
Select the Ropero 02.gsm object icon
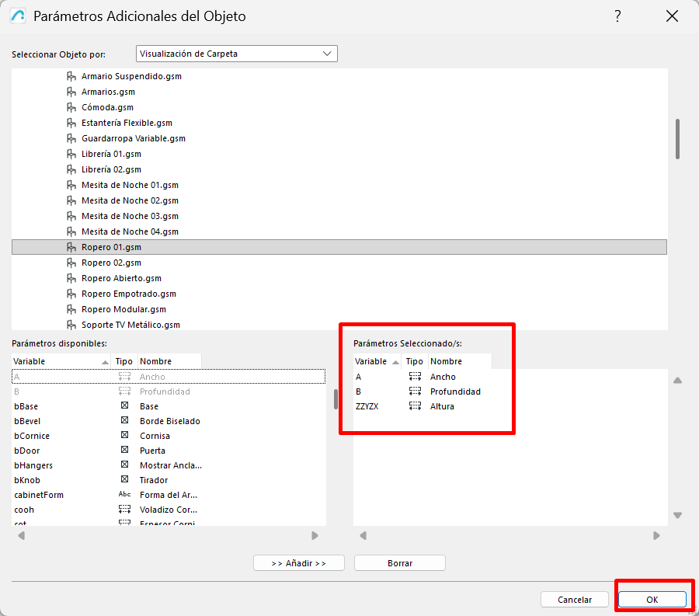71,263
